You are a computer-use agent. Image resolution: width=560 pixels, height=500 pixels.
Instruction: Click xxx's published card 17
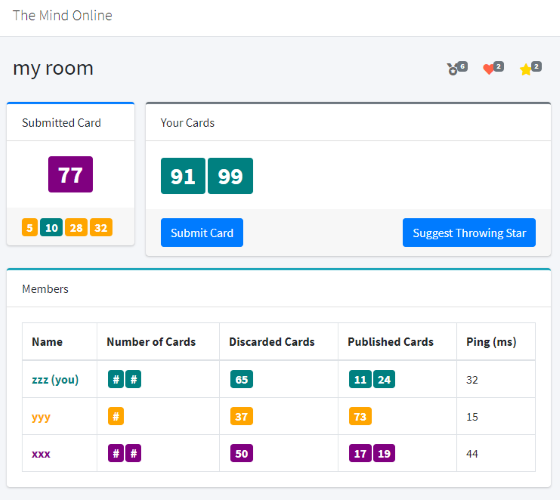[x=360, y=453]
